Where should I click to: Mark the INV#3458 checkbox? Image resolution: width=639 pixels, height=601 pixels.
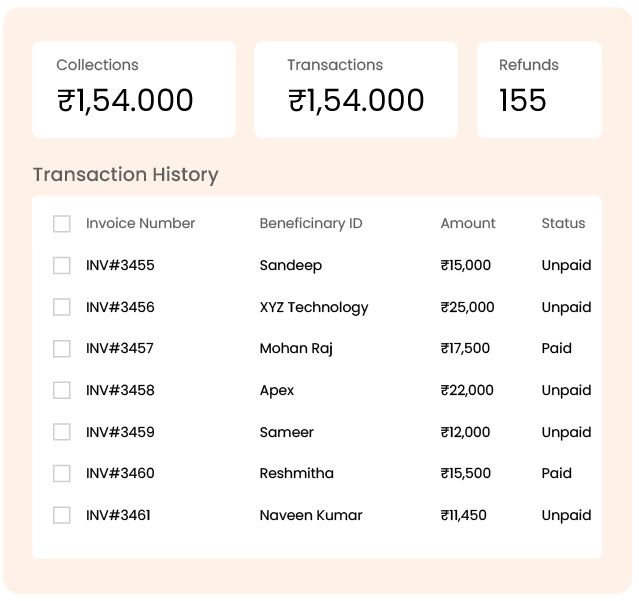(x=62, y=390)
